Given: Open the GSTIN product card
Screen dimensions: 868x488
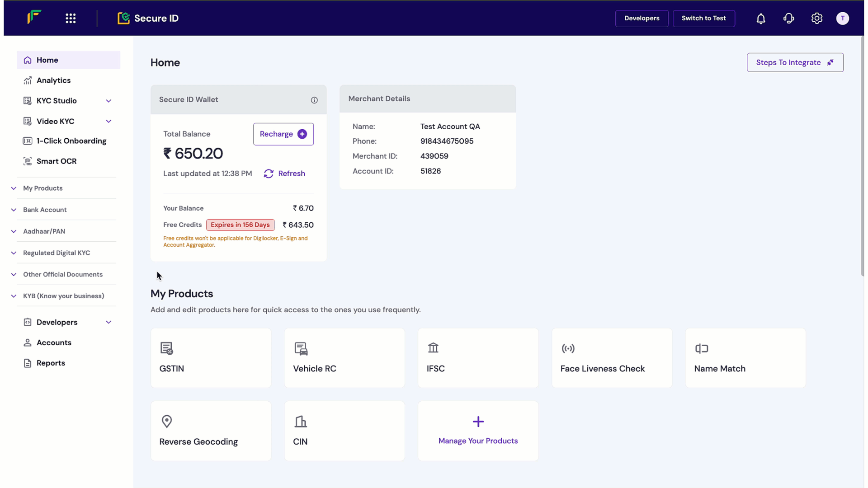Looking at the screenshot, I should click(211, 358).
